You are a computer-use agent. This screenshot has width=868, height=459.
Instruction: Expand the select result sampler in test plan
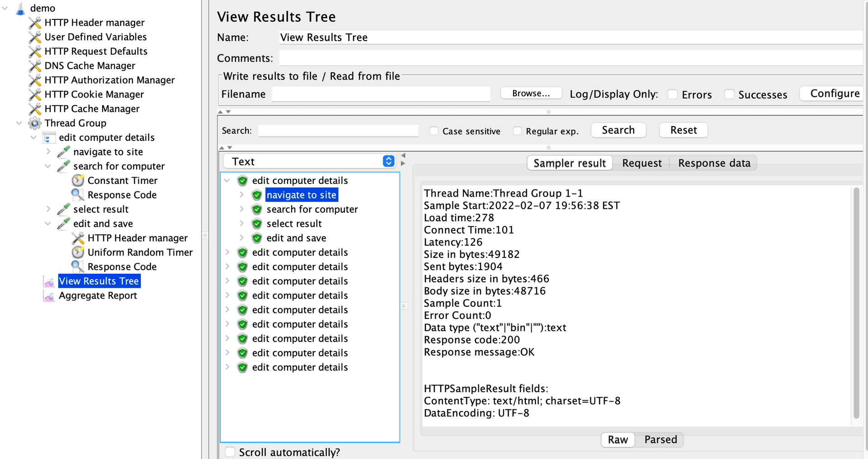click(48, 209)
